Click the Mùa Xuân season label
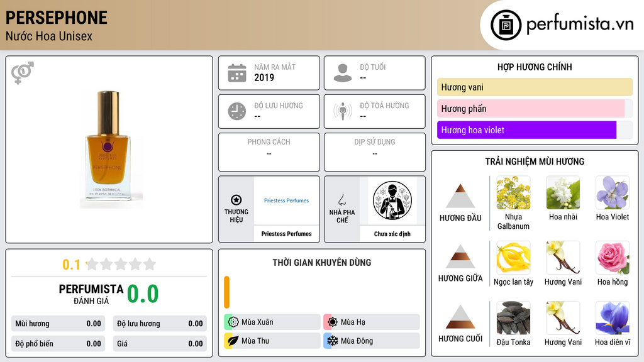The image size is (644, 362). [257, 322]
